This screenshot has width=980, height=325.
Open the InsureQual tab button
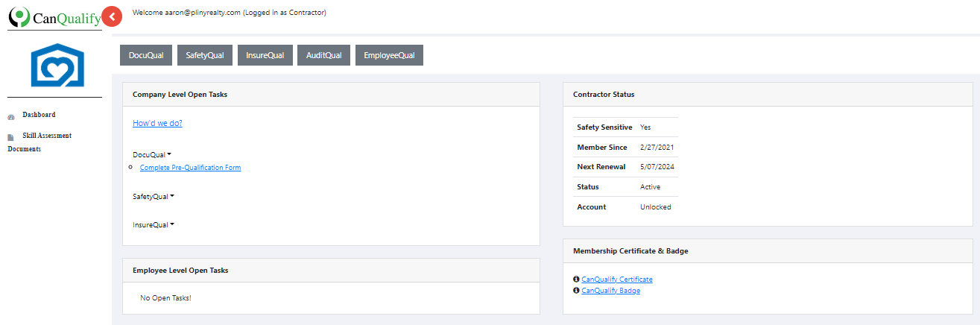pyautogui.click(x=265, y=55)
